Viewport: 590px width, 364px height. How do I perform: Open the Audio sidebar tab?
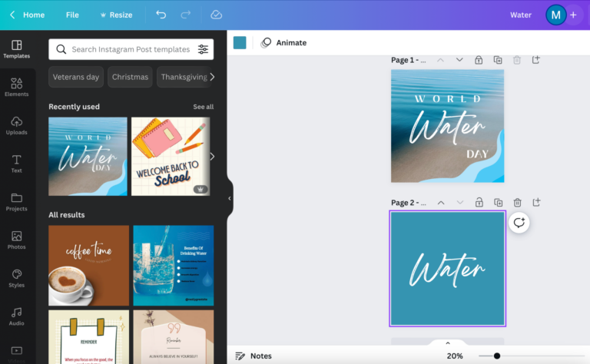point(17,316)
